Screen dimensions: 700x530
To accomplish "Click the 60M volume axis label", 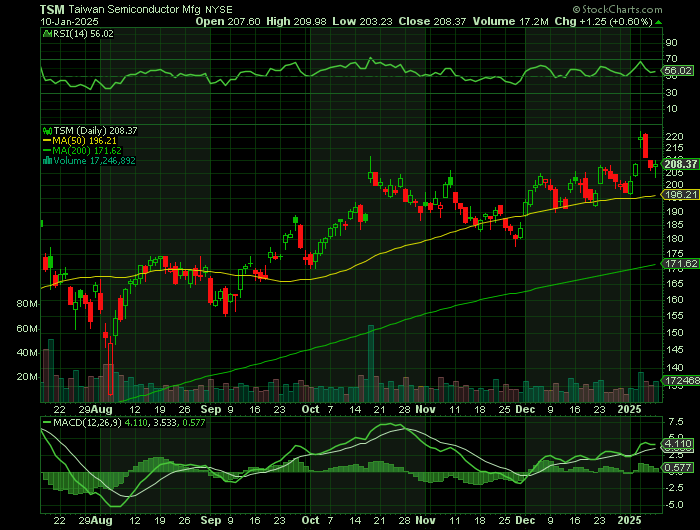I will pyautogui.click(x=27, y=329).
